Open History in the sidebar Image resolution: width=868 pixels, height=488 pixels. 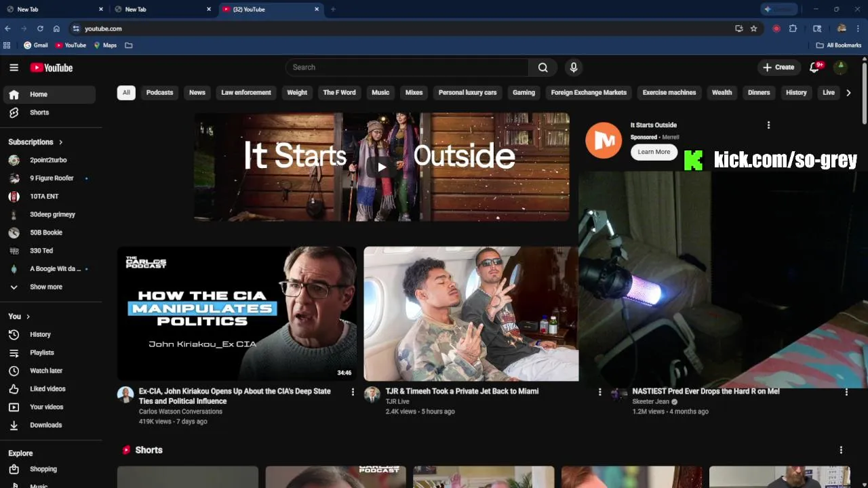[x=50, y=334]
